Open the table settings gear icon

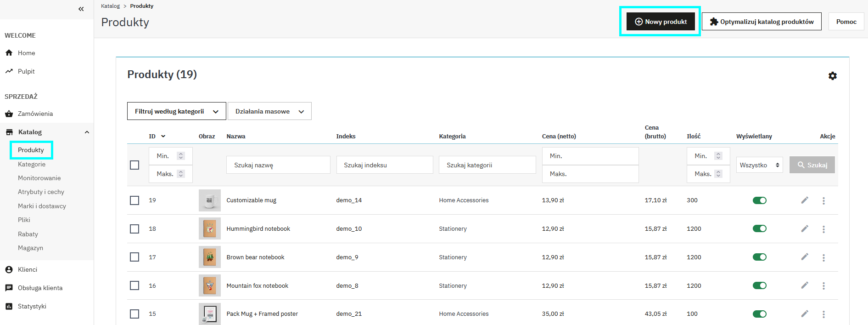tap(832, 76)
